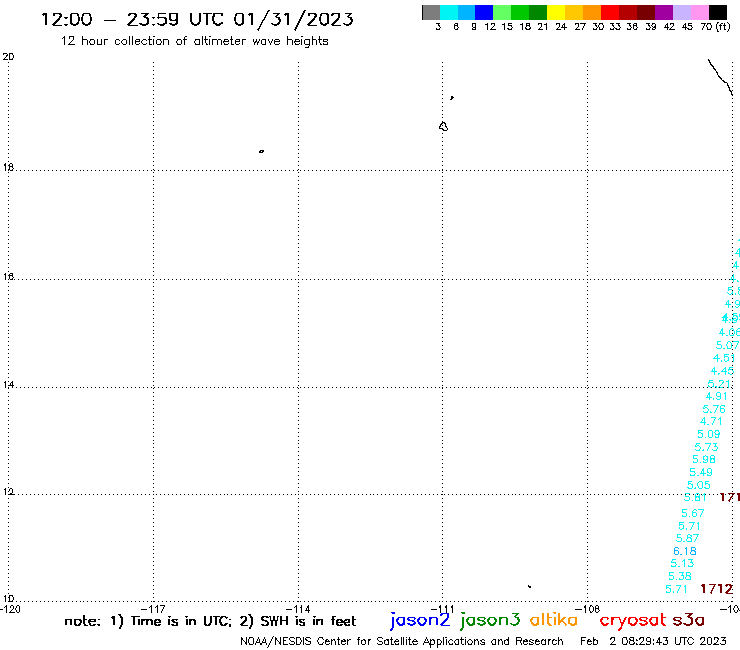
Task: Click the date range title text
Action: coord(197,20)
